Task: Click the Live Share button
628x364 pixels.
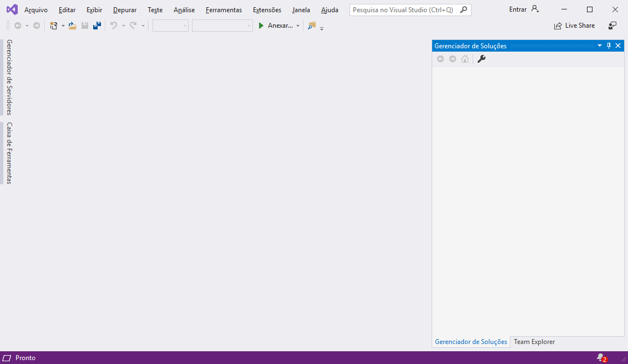Action: pyautogui.click(x=574, y=26)
